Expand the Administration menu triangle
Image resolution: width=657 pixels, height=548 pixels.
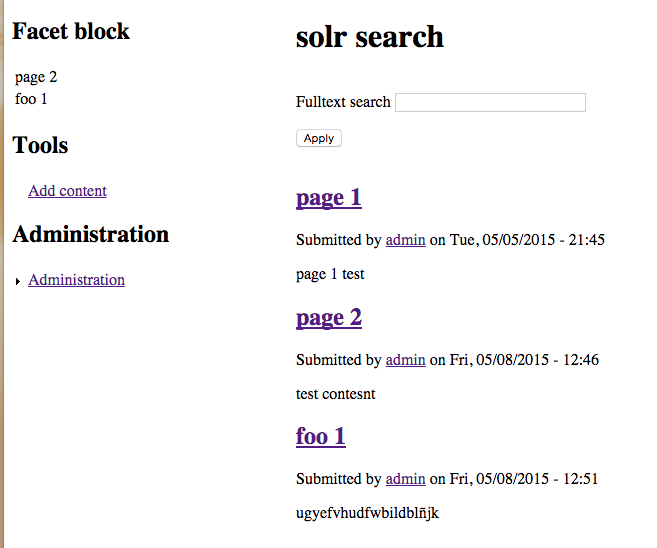click(18, 282)
